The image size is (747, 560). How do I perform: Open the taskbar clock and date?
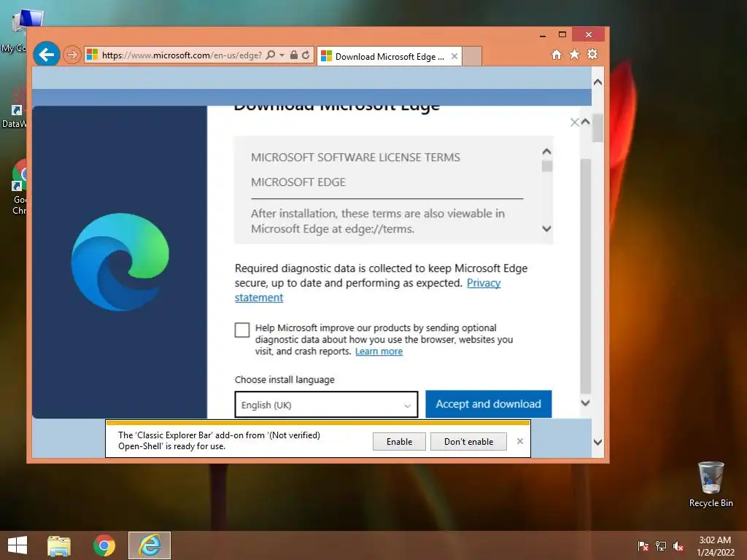coord(715,546)
